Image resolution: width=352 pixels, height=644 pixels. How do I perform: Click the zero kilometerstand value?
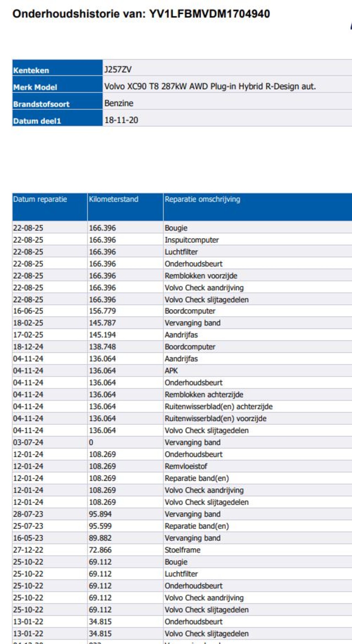[x=91, y=443]
